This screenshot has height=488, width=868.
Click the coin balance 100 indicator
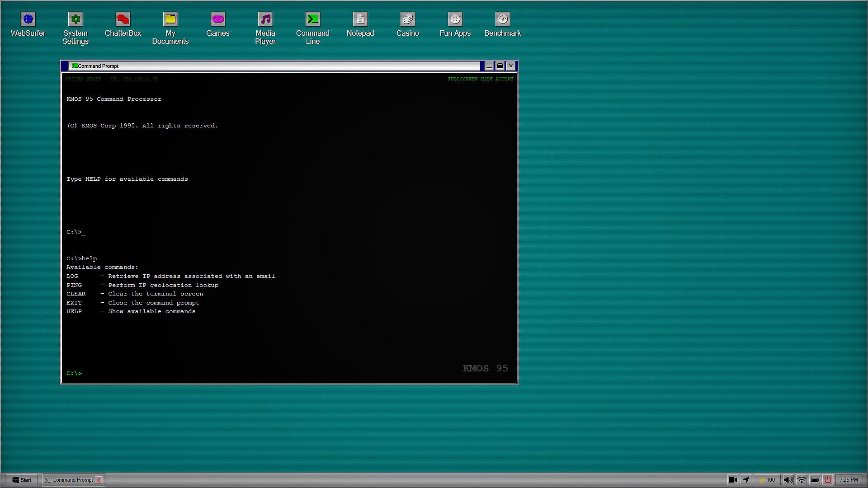point(767,480)
